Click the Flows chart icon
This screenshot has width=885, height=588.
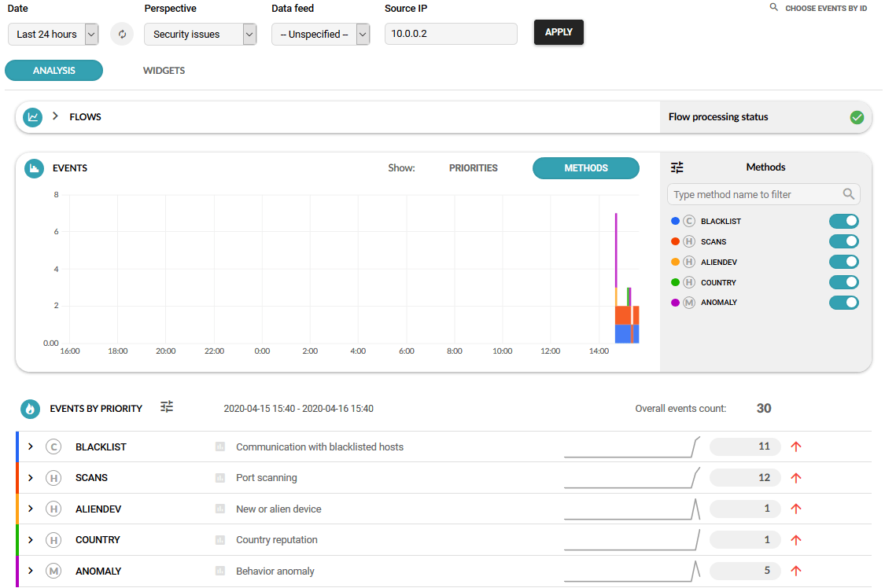coord(33,117)
